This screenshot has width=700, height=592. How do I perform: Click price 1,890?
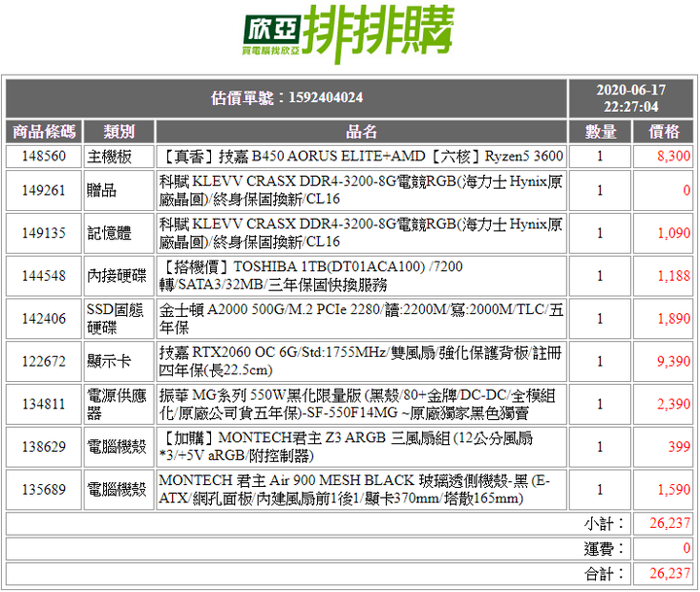pyautogui.click(x=674, y=319)
